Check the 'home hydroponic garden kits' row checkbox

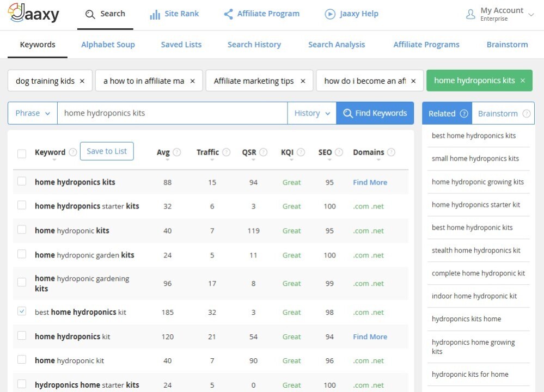pos(22,254)
